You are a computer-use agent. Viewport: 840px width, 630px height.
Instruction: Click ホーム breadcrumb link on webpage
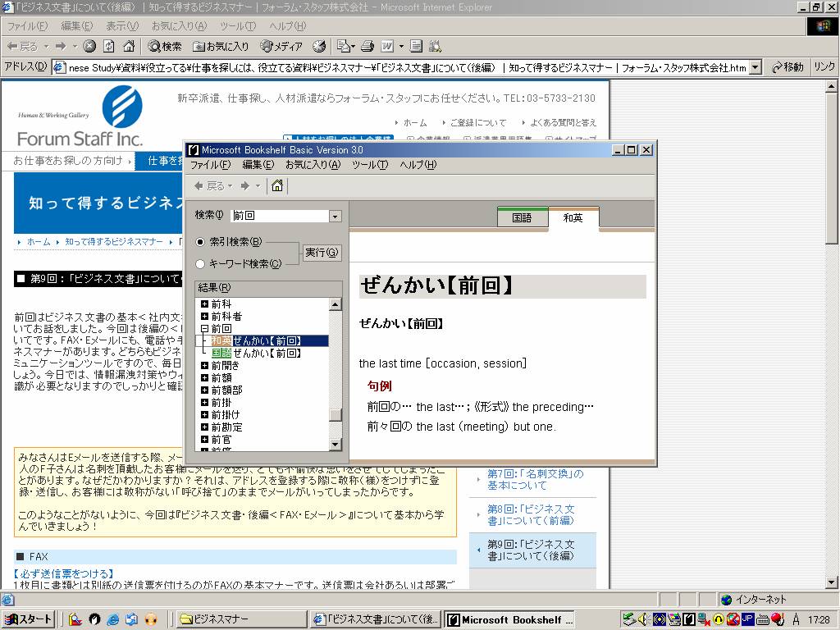39,242
